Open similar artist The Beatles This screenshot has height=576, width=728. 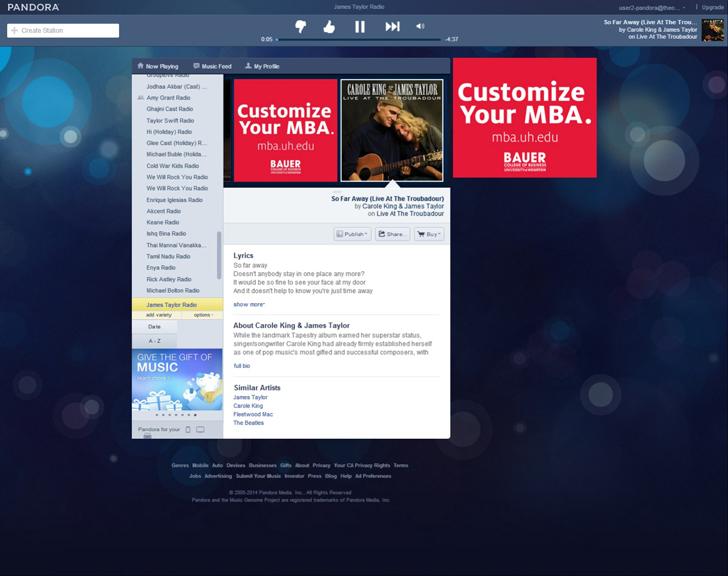(248, 423)
